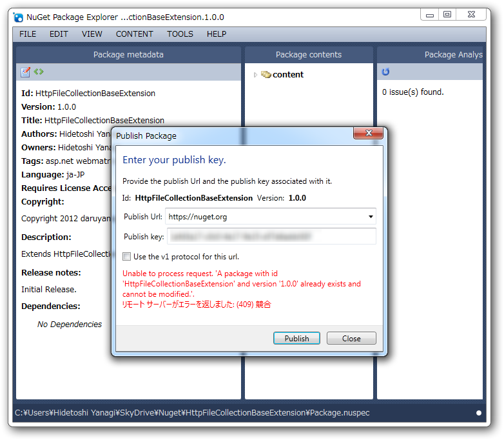This screenshot has width=504, height=440.
Task: Click the white status dot in status bar
Action: click(x=479, y=413)
